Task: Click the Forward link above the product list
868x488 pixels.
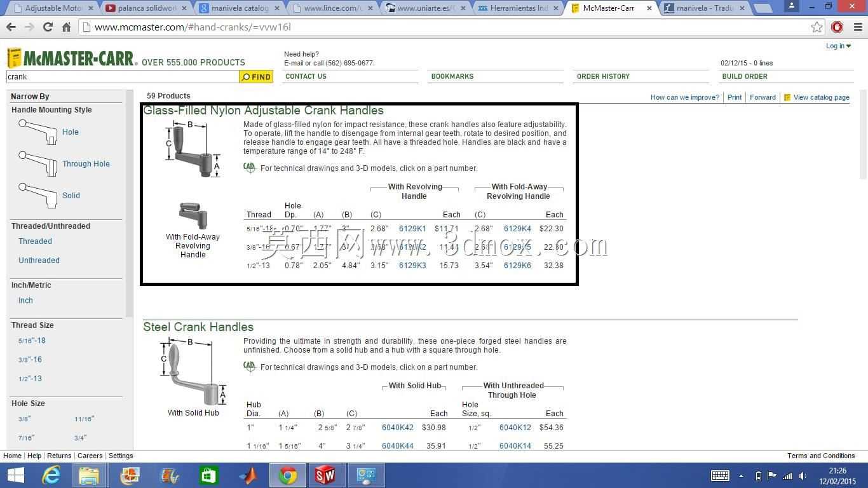Action: coord(763,97)
